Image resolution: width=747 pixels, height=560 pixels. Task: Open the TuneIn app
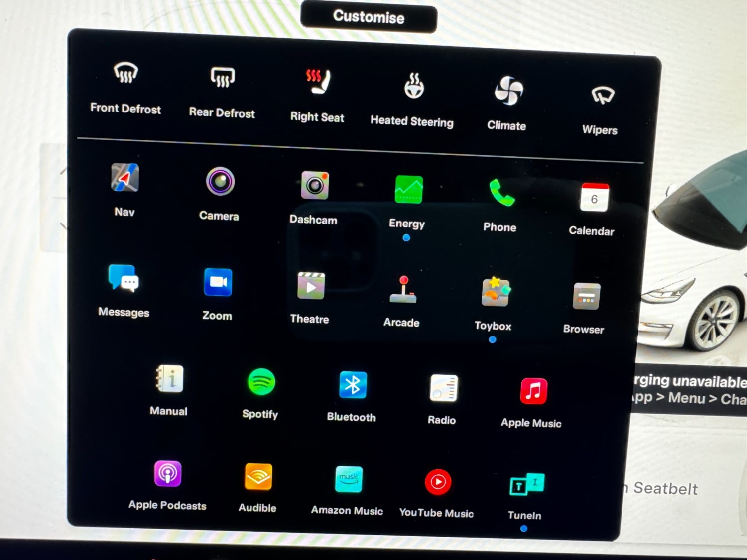[527, 485]
